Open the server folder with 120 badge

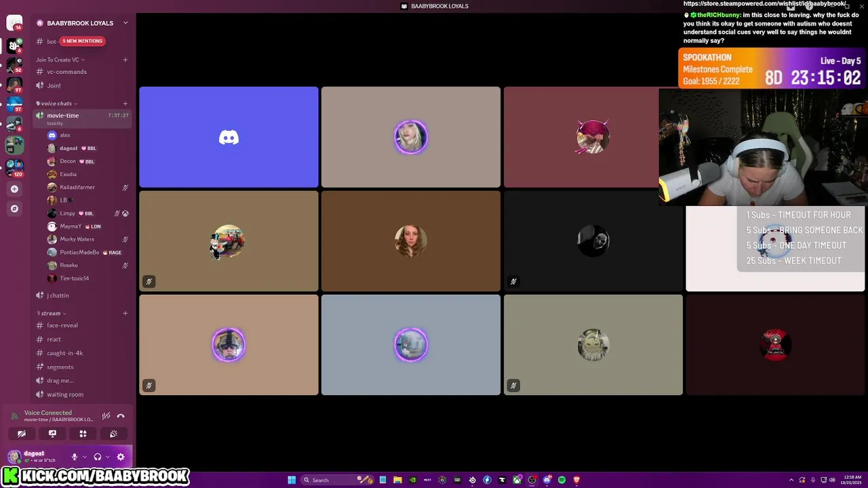pos(14,167)
